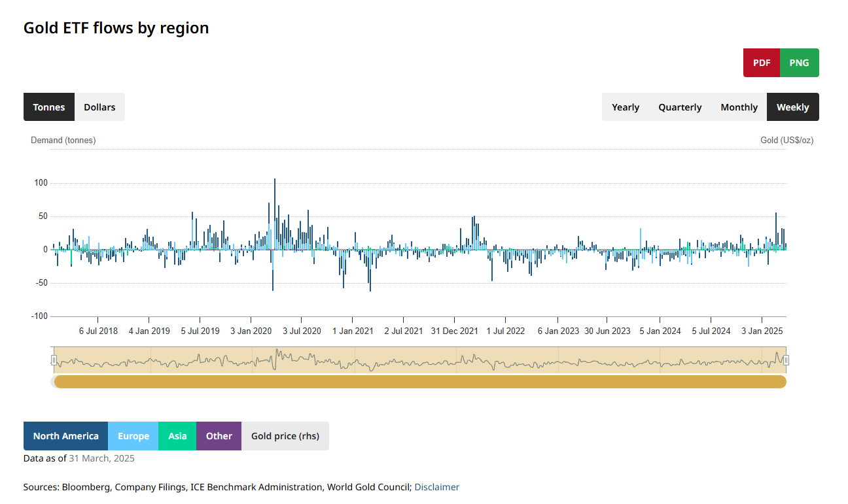Toggle the North America series legend
The image size is (848, 504).
click(x=65, y=436)
